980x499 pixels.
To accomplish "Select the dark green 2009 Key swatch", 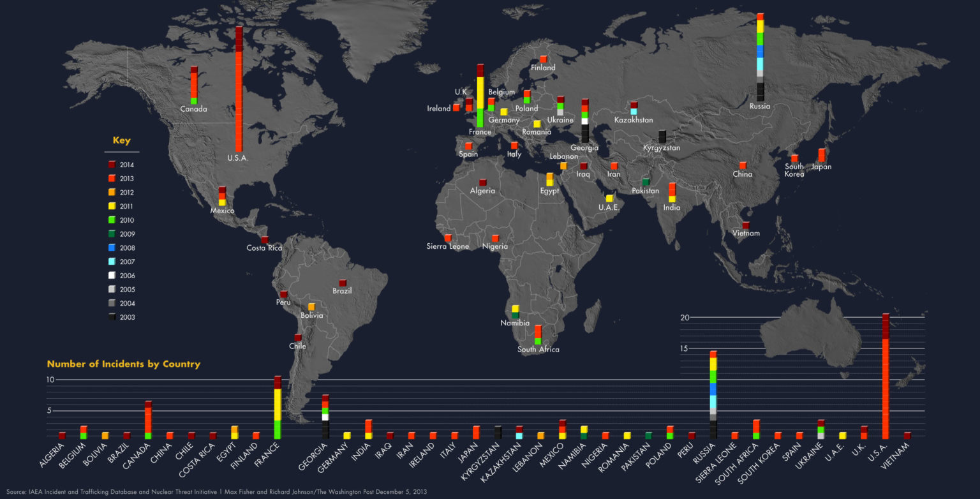I will pyautogui.click(x=112, y=234).
